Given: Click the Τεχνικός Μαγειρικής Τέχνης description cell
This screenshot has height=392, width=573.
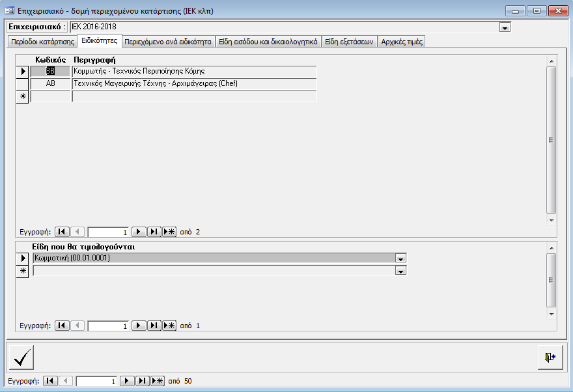Looking at the screenshot, I should pyautogui.click(x=194, y=84).
